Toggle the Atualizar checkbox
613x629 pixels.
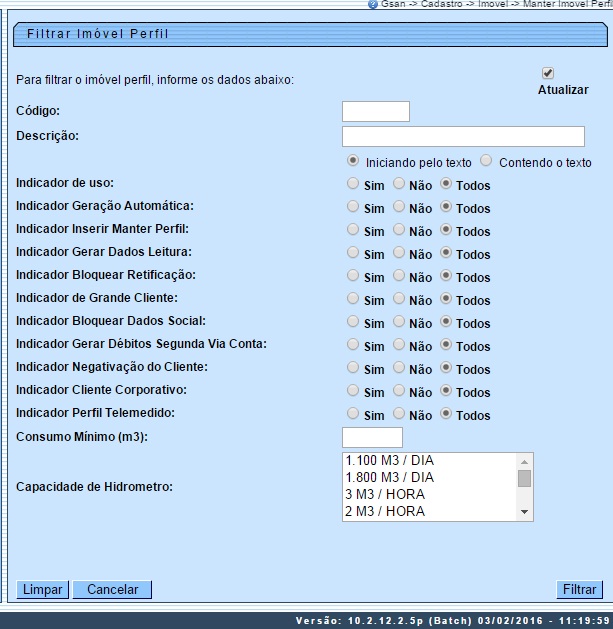point(547,73)
